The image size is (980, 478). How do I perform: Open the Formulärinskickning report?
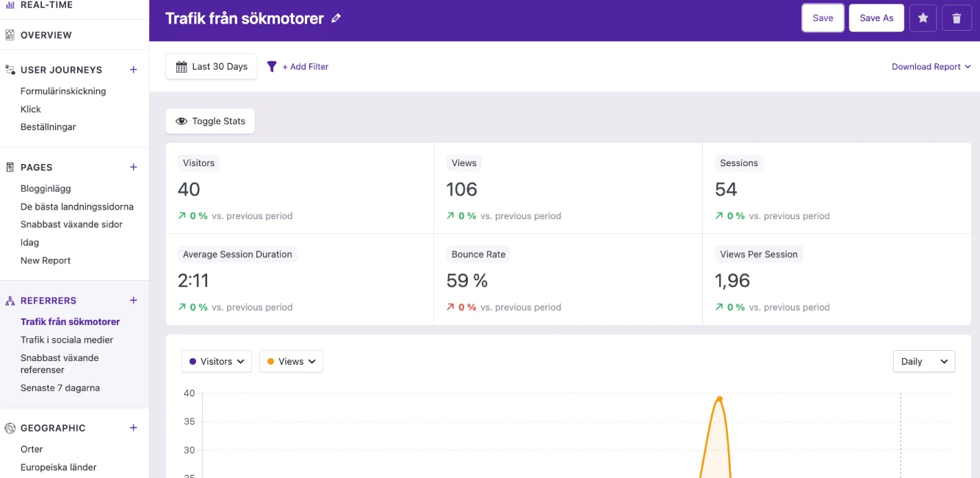[x=63, y=91]
